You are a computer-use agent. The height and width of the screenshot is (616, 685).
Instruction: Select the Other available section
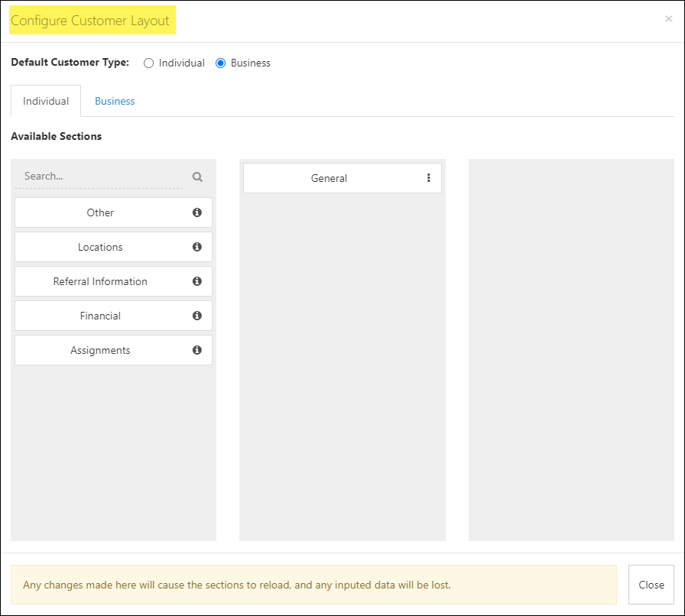coord(114,212)
